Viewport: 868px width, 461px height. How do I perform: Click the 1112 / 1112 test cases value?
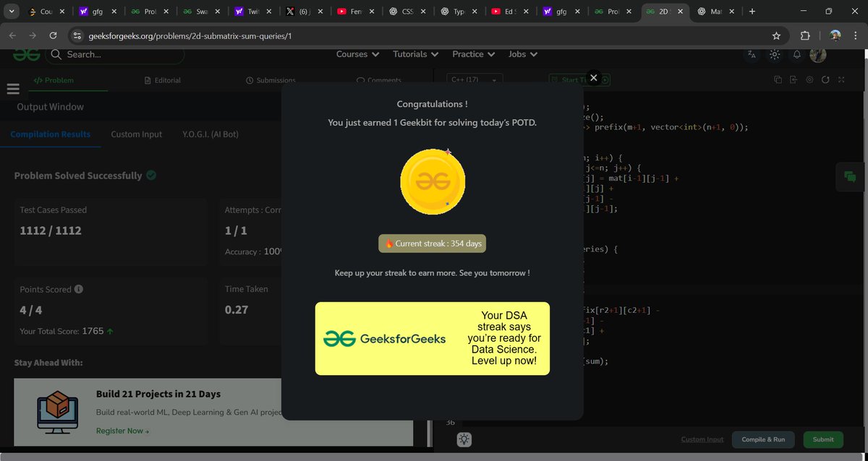(x=51, y=231)
